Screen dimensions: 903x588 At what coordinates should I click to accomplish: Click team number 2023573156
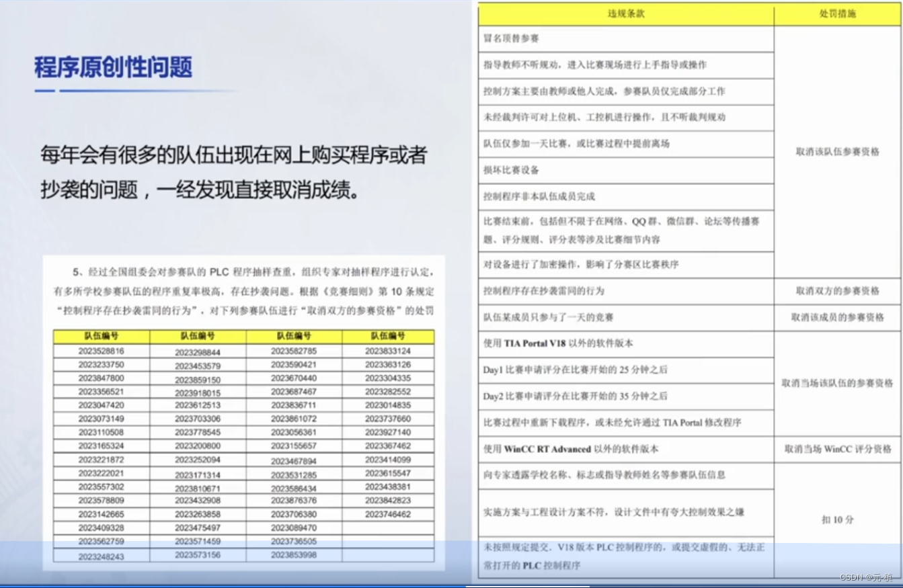198,554
